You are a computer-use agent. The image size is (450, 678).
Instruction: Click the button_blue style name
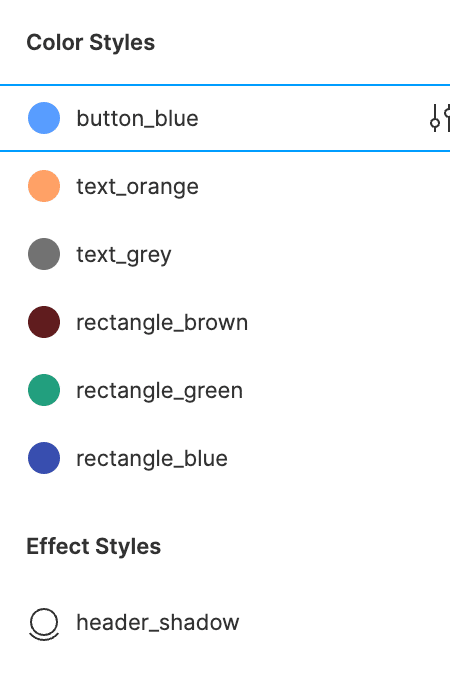137,118
